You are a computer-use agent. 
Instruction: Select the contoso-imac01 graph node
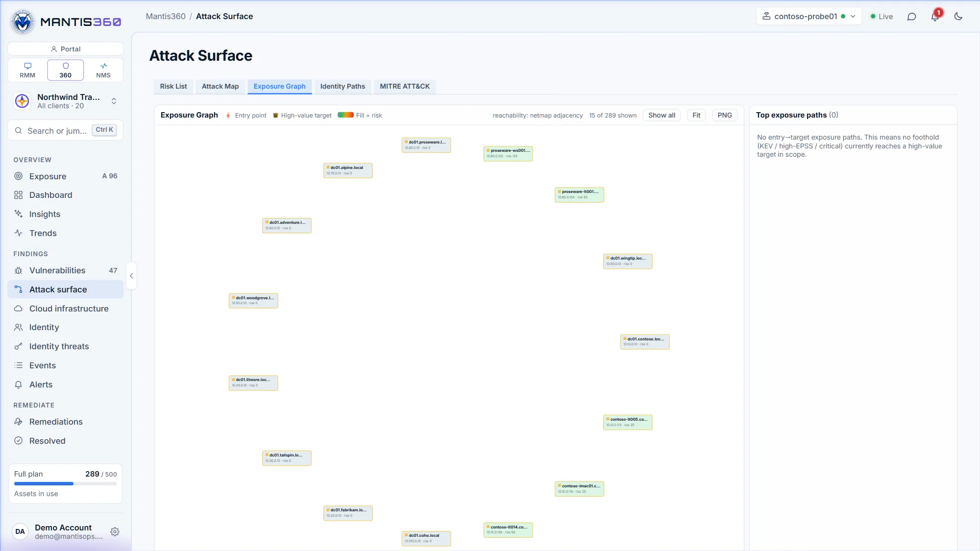click(x=579, y=489)
